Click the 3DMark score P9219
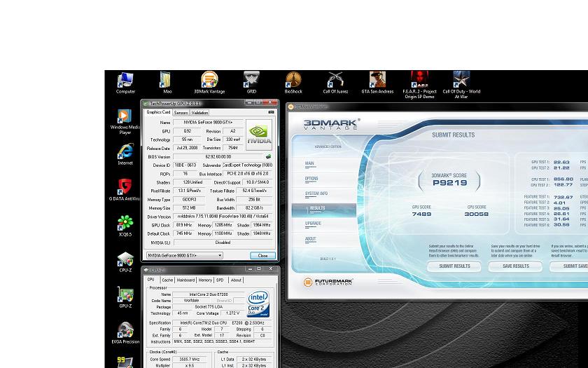 [449, 183]
